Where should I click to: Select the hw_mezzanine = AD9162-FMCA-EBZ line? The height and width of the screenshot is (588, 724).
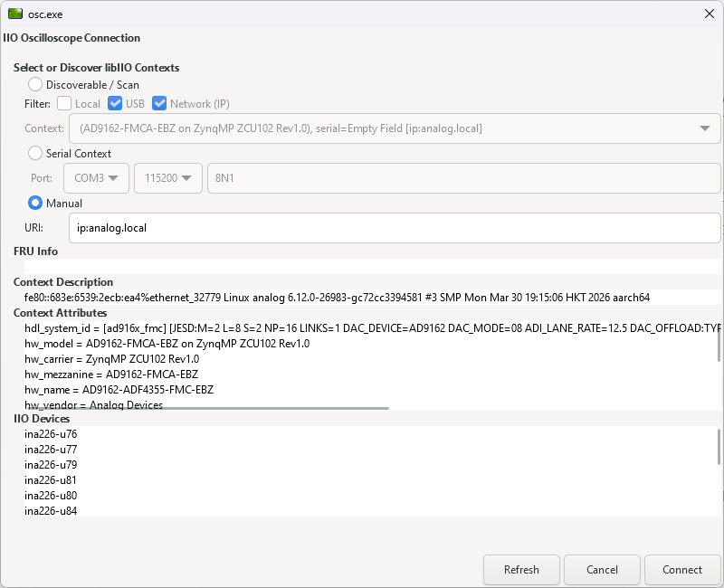coord(111,375)
